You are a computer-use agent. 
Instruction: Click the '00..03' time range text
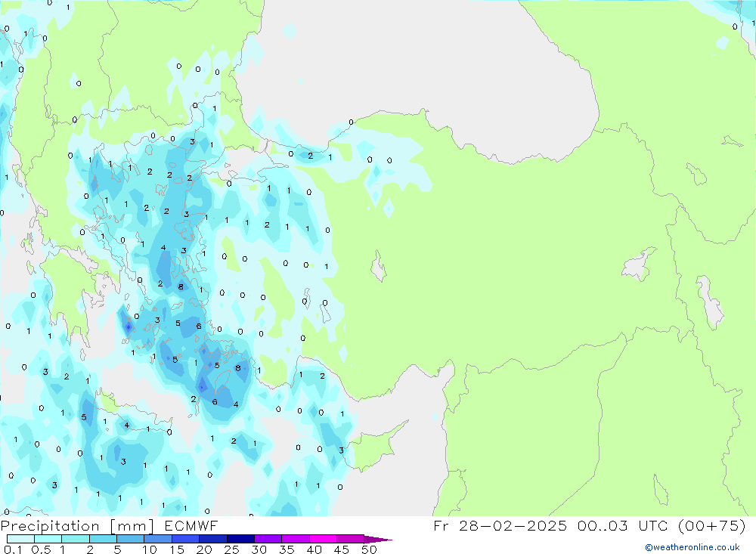tap(603, 525)
